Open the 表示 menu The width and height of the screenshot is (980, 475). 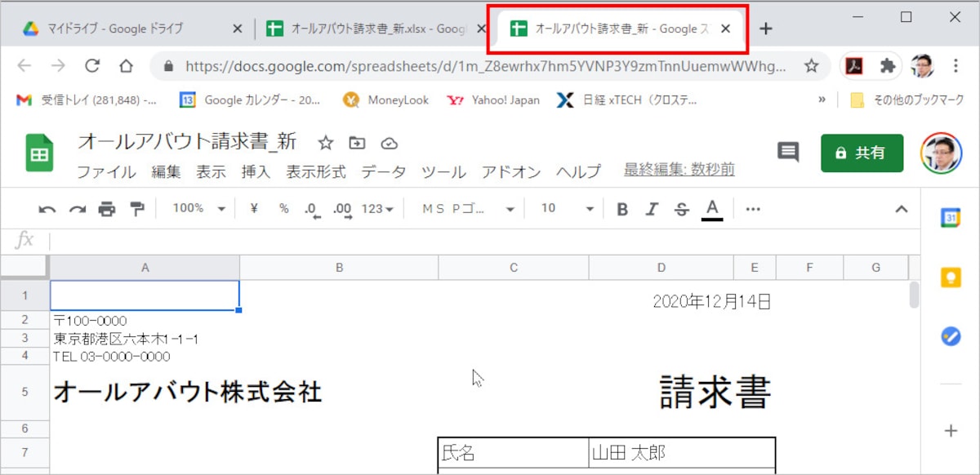coord(211,171)
